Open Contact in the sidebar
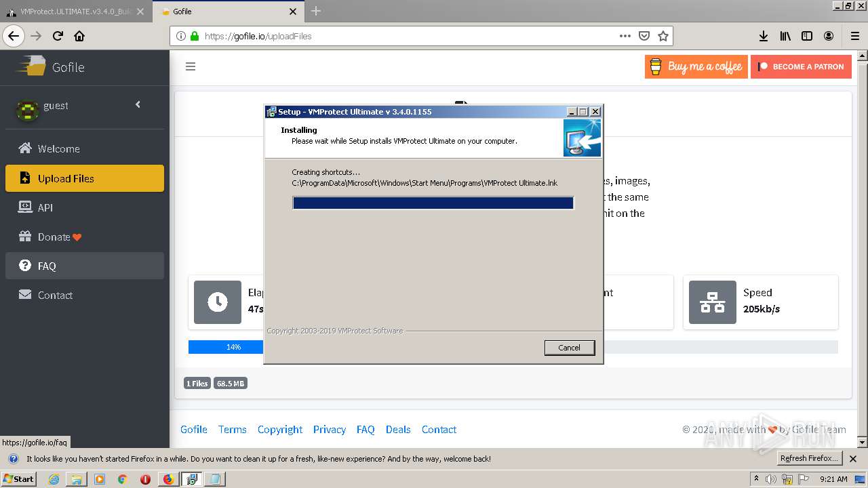 point(85,295)
